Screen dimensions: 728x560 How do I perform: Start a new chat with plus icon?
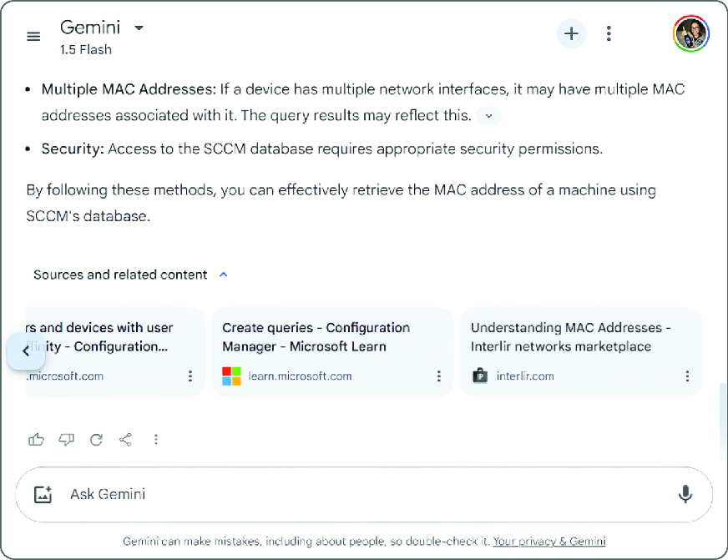[x=571, y=34]
